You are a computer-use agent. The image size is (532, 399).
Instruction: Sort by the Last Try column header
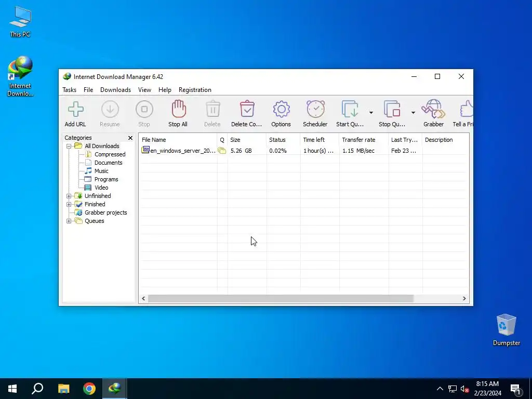[405, 140]
